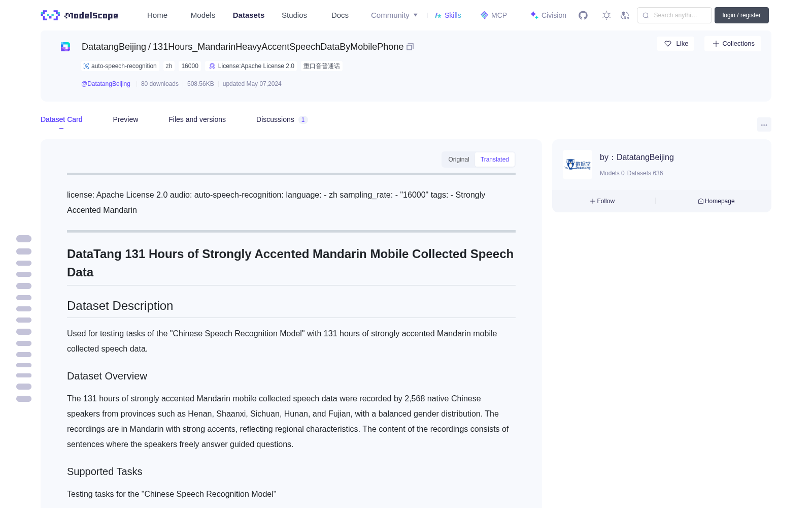Switch card view to Original
This screenshot has height=508, width=812.
(x=459, y=160)
